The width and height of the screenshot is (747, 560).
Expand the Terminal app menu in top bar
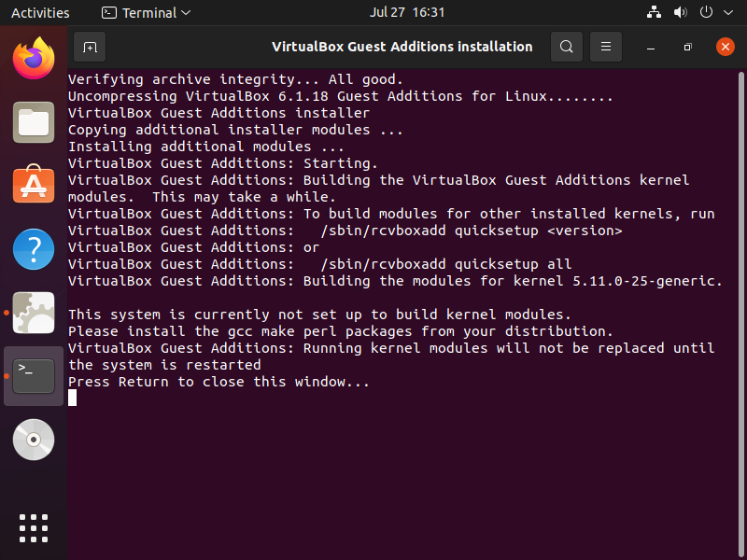[146, 12]
